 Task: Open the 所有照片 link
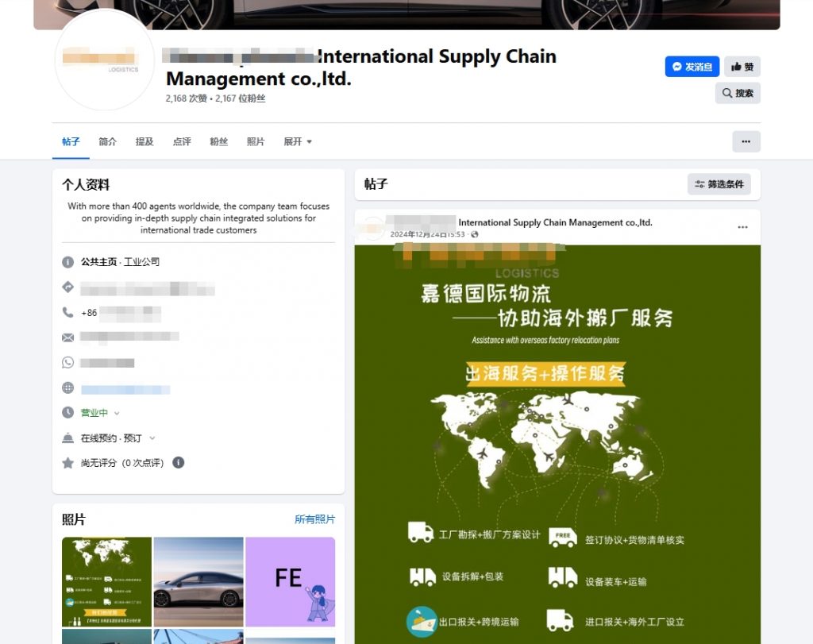pos(314,519)
